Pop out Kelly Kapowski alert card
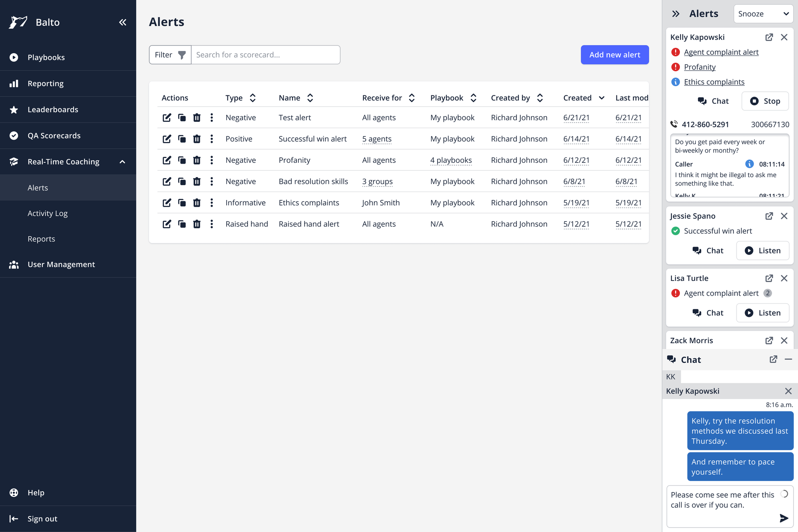Viewport: 798px width, 532px height. (x=769, y=37)
